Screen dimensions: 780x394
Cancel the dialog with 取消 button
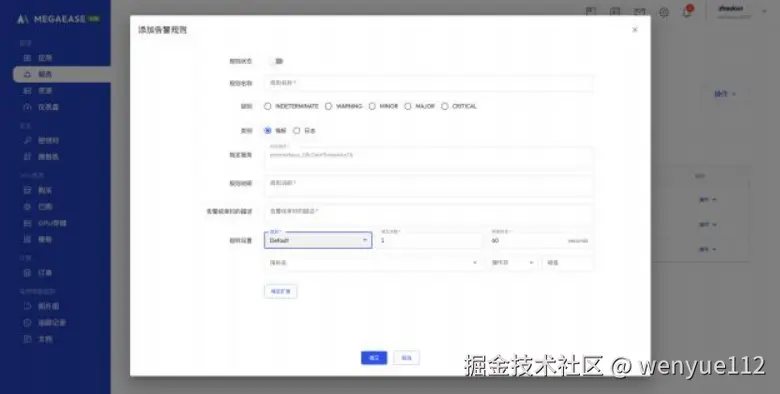406,358
